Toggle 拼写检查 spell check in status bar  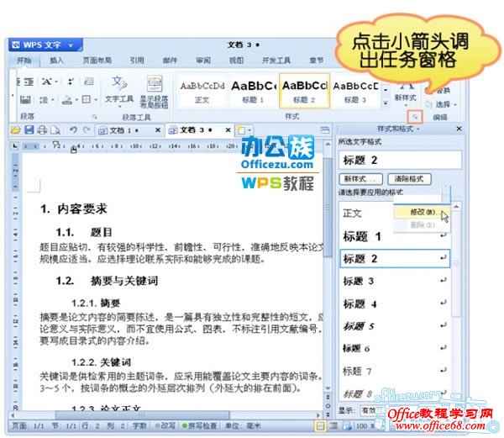[199, 426]
